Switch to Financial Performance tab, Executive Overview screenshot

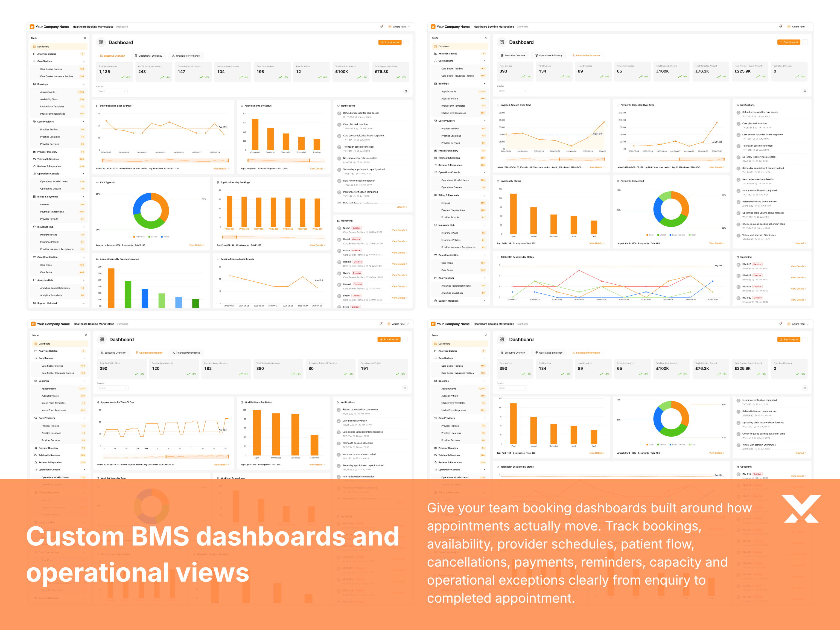coord(186,56)
